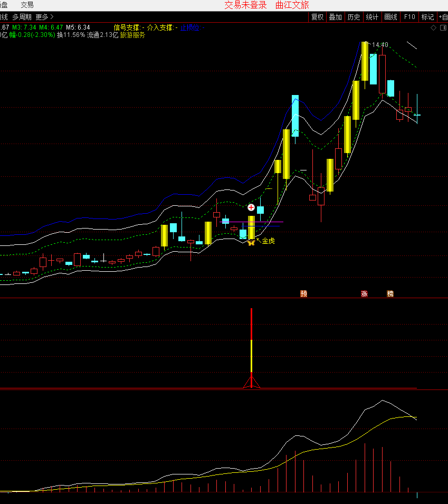Screen dimensions: 448x504
Task: Toggle 复权 price adjustment
Action: pos(317,17)
